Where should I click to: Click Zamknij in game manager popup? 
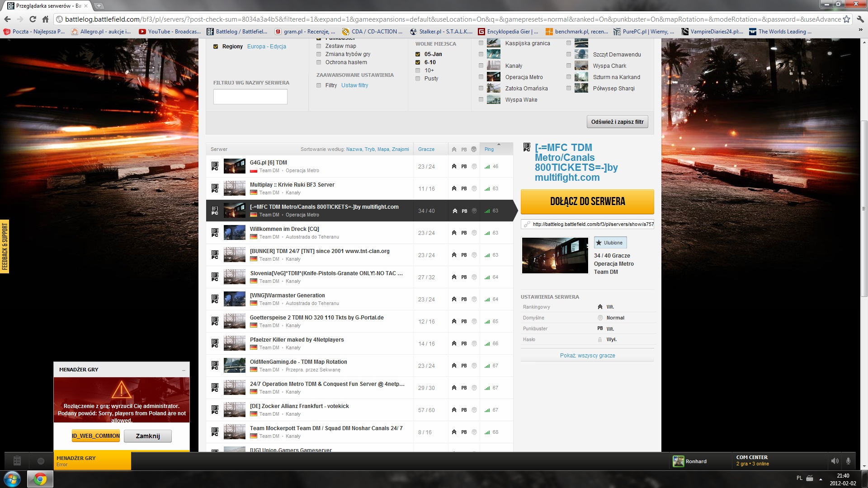tap(148, 436)
